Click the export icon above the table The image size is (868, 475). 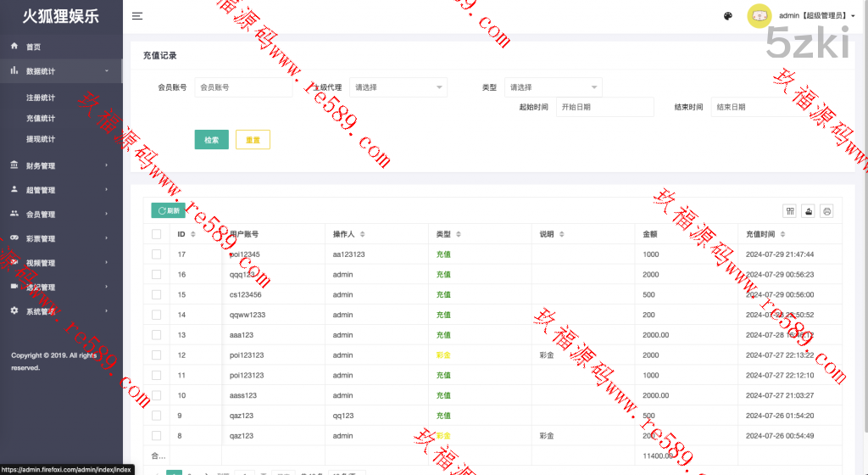point(808,211)
